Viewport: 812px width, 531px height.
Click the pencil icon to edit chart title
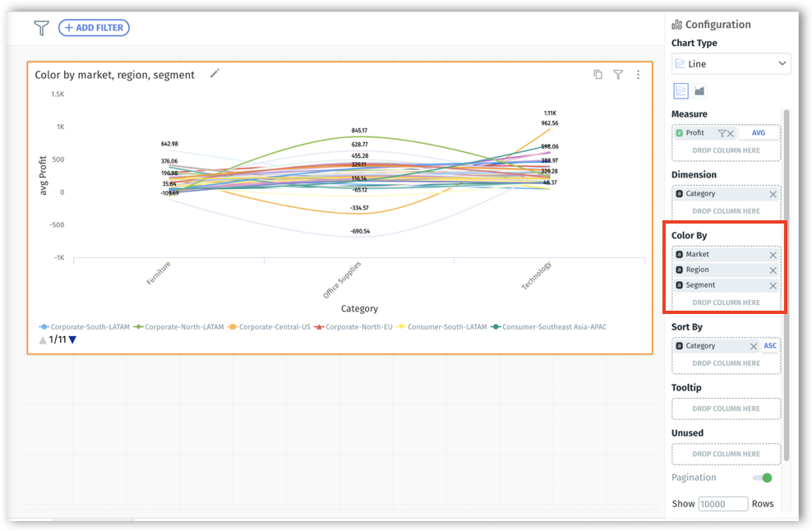215,73
